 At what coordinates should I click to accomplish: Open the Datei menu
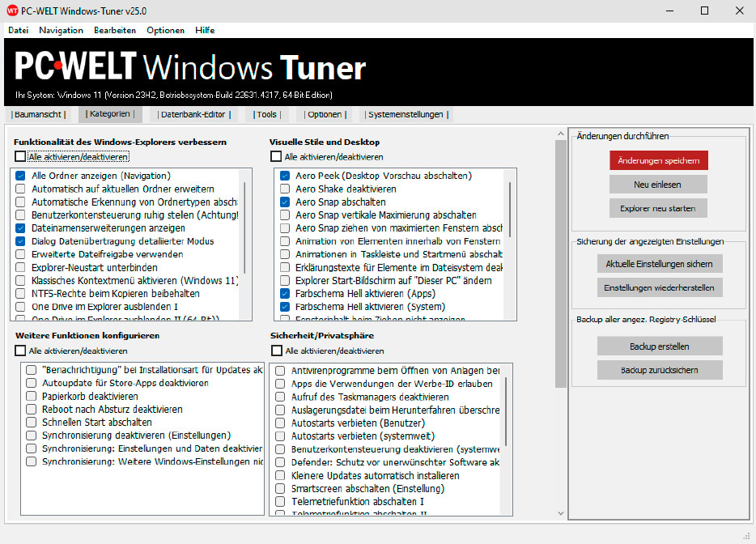coord(19,30)
